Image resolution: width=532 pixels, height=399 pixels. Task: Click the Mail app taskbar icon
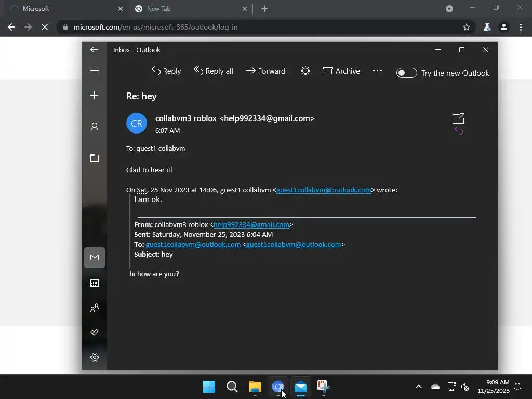(x=301, y=387)
